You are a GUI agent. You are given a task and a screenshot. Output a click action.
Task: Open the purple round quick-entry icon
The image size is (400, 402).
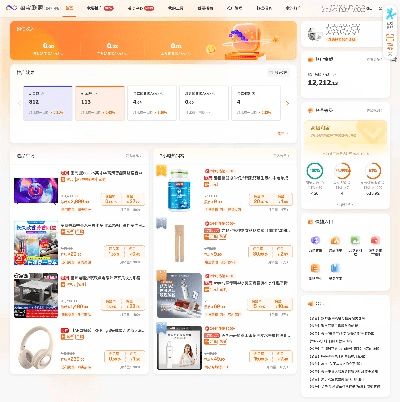coord(315,240)
